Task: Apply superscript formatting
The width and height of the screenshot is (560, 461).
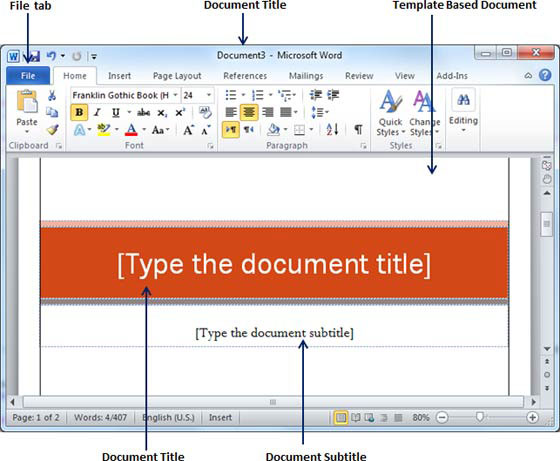Action: click(x=180, y=112)
